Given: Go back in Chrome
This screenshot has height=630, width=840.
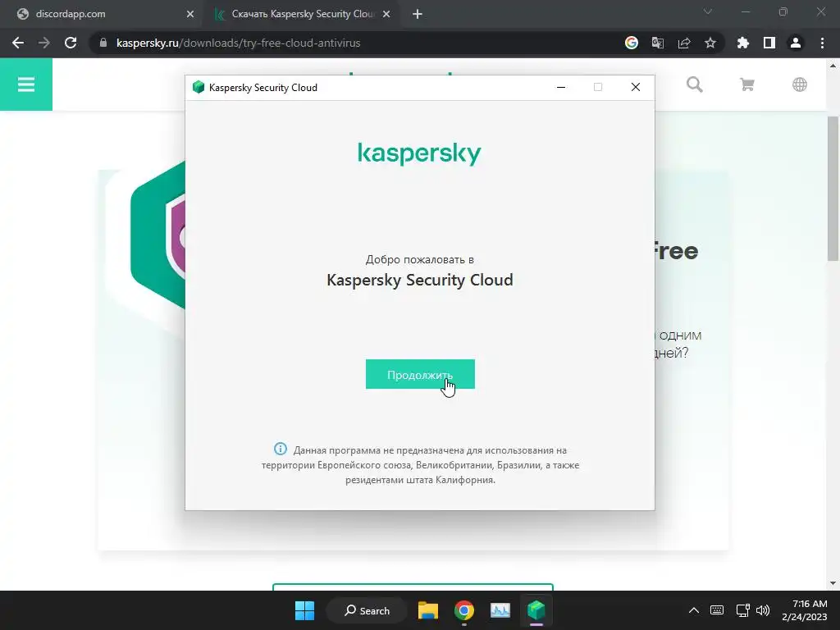Looking at the screenshot, I should tap(18, 43).
